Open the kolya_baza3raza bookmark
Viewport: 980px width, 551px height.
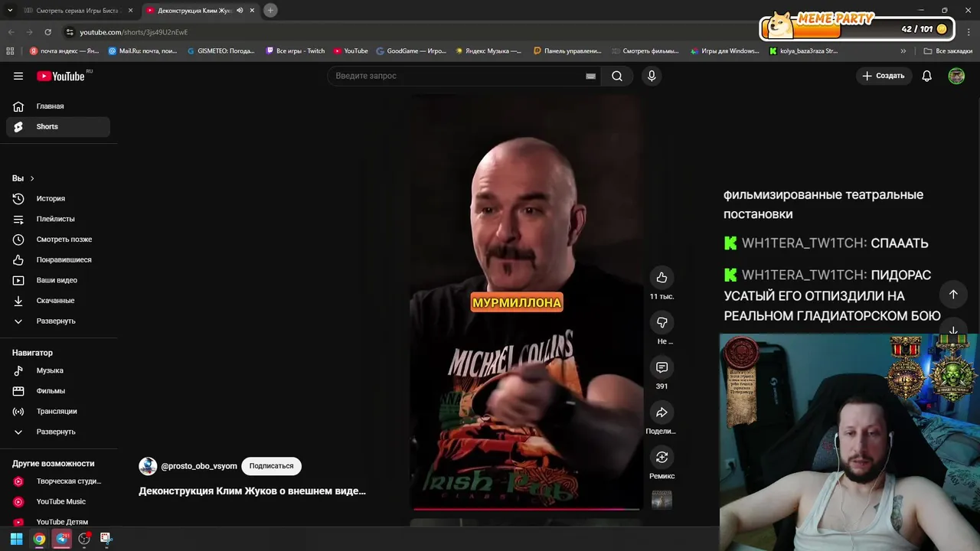803,51
